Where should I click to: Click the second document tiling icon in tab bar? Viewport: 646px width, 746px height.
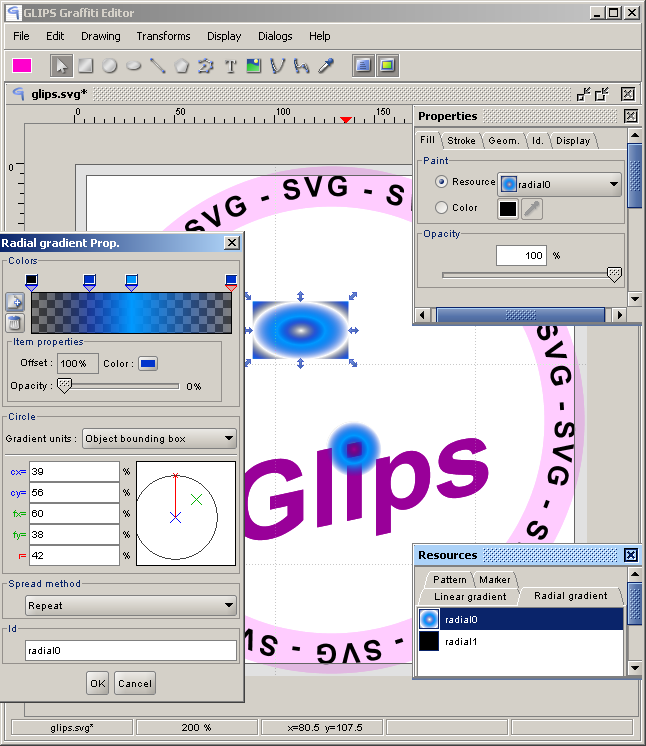[x=602, y=94]
